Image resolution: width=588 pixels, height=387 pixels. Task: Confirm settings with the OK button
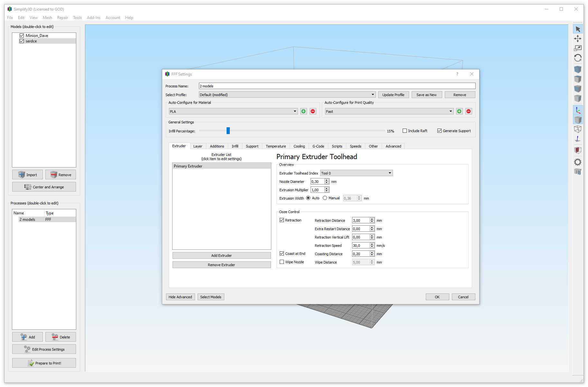click(437, 297)
